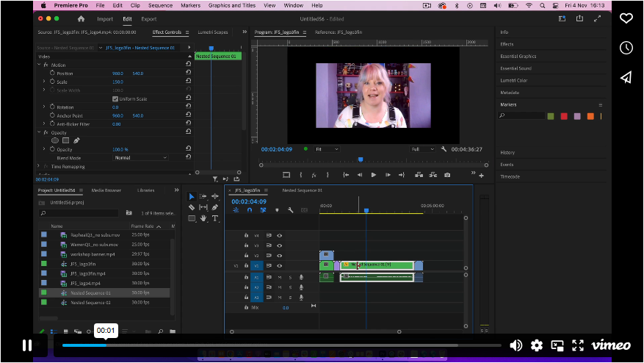Click the red marker color swatch
Viewport: 644px width, 363px height.
tap(564, 116)
